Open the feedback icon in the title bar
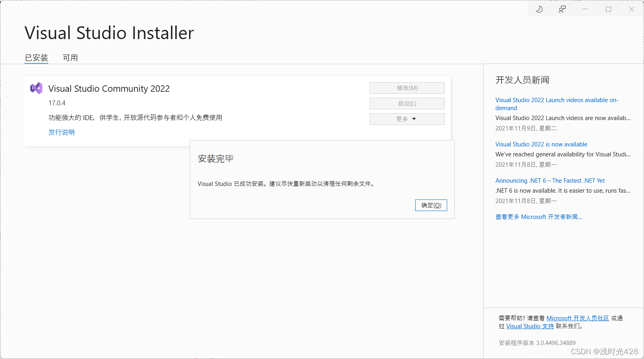644x359 pixels. pyautogui.click(x=562, y=9)
